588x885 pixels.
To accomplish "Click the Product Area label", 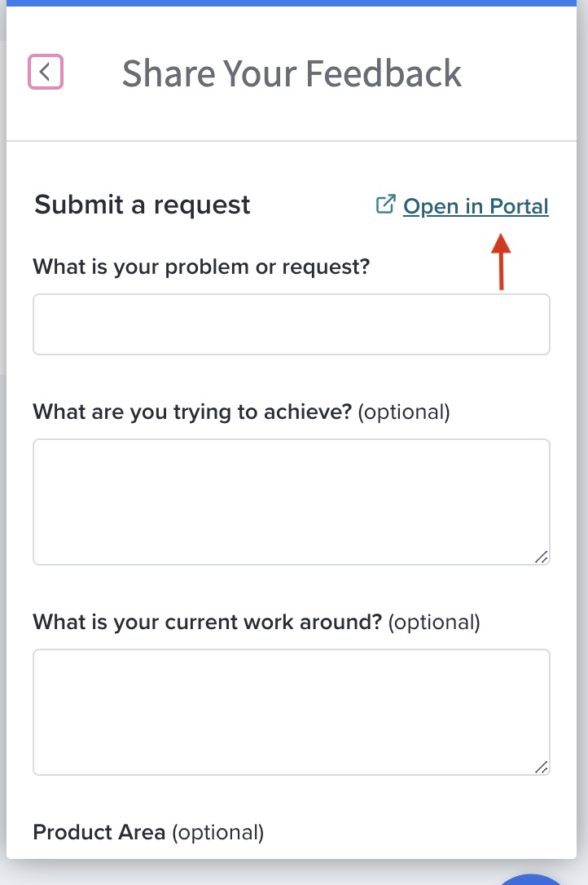I will [x=99, y=832].
